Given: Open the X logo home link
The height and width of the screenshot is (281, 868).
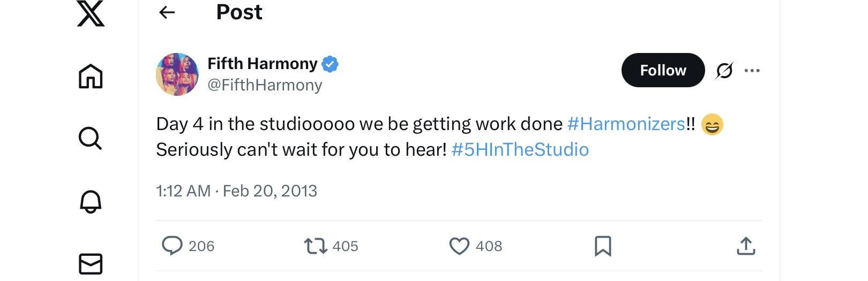Looking at the screenshot, I should click(x=91, y=13).
